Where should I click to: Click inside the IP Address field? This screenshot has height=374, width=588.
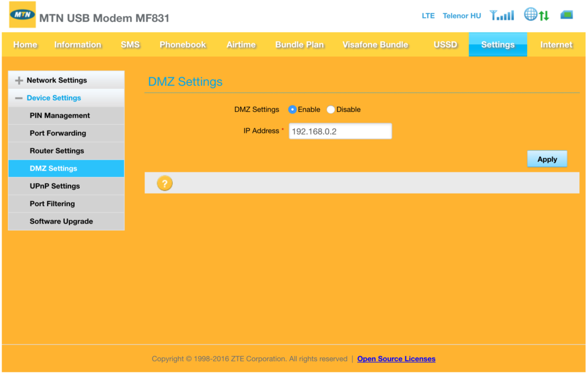tap(340, 131)
